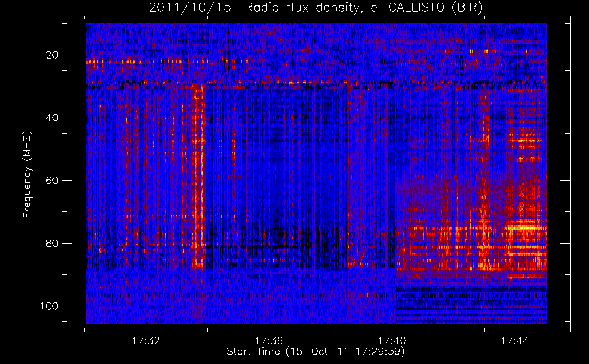Image resolution: width=589 pixels, height=364 pixels.
Task: Click the 17:36 time tick label
Action: click(x=269, y=341)
